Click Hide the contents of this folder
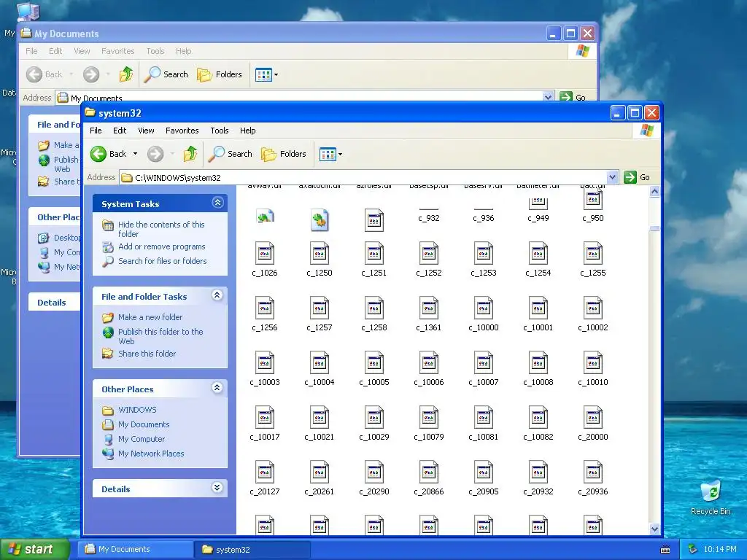The image size is (747, 560). [x=161, y=229]
